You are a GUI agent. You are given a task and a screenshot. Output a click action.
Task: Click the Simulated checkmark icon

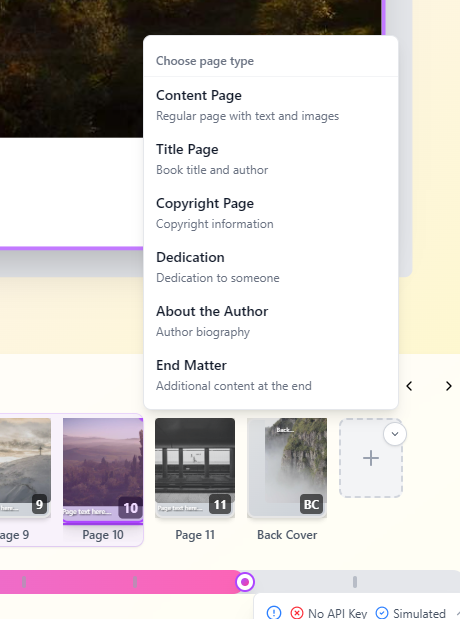pos(382,613)
